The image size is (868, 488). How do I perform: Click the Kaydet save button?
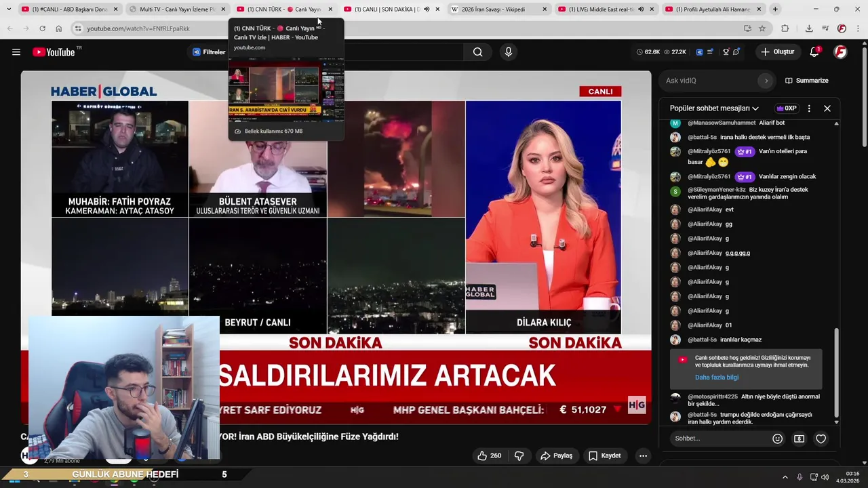pos(605,455)
